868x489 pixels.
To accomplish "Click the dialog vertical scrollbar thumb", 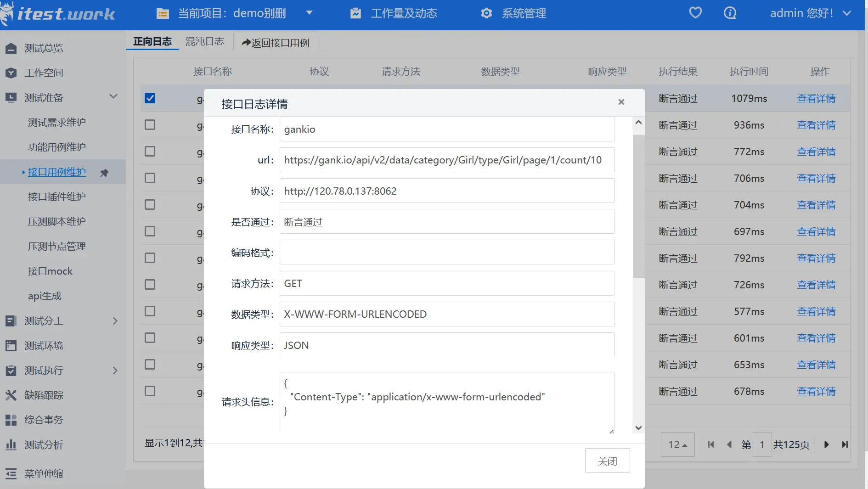I will (638, 206).
